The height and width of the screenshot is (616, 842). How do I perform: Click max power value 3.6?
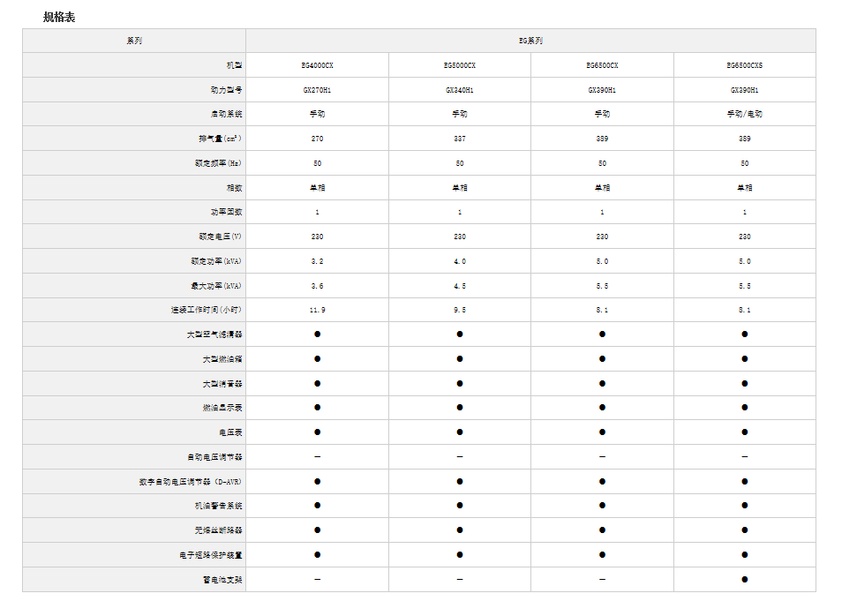tap(318, 286)
